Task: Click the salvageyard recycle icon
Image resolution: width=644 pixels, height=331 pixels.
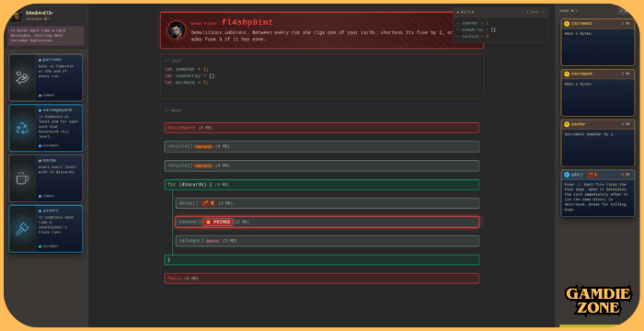Action: 22,128
